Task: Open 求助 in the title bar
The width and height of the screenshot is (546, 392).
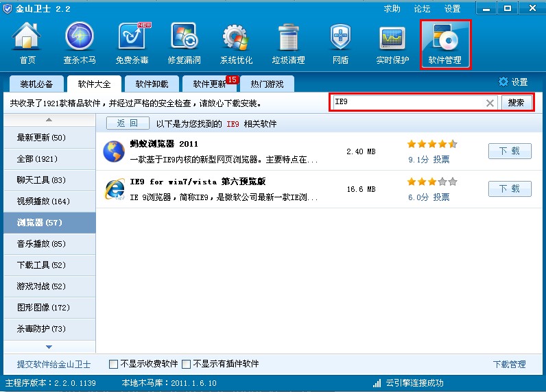Action: 392,9
